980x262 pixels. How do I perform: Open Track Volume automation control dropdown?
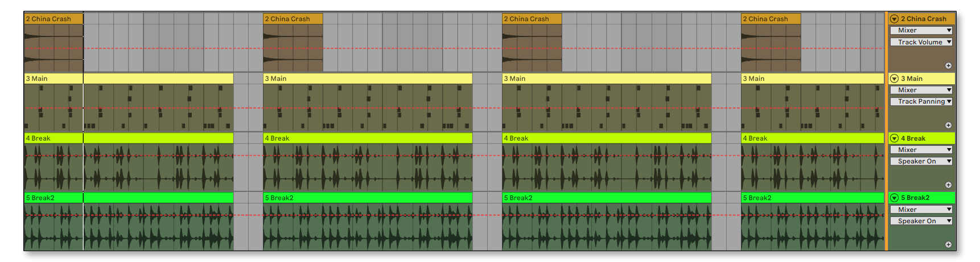(921, 42)
